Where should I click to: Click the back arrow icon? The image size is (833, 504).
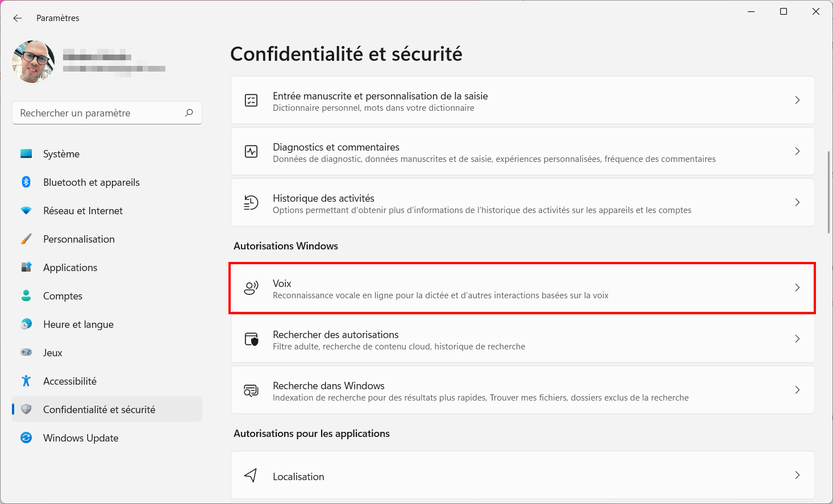tap(18, 18)
